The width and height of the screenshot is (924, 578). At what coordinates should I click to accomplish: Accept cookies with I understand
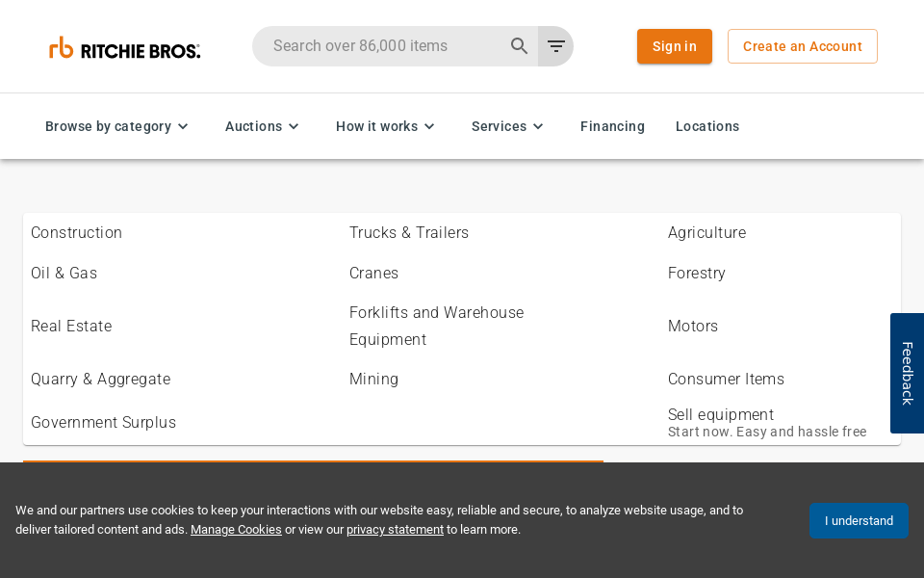point(859,520)
